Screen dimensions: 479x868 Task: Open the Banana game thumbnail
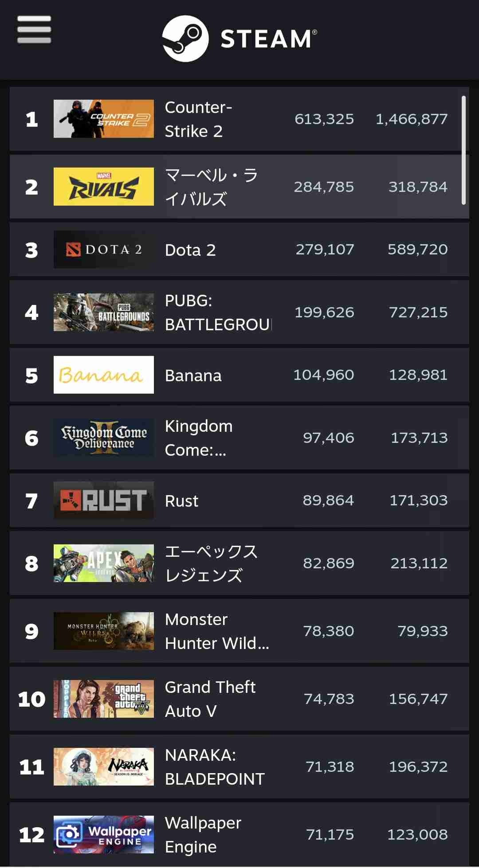tap(104, 375)
